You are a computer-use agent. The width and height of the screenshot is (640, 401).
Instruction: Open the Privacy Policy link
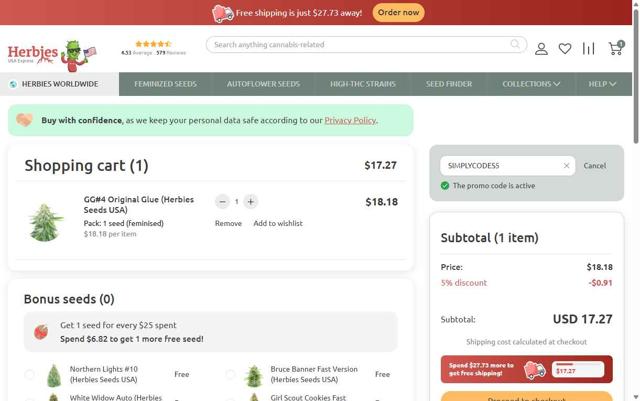pyautogui.click(x=350, y=120)
